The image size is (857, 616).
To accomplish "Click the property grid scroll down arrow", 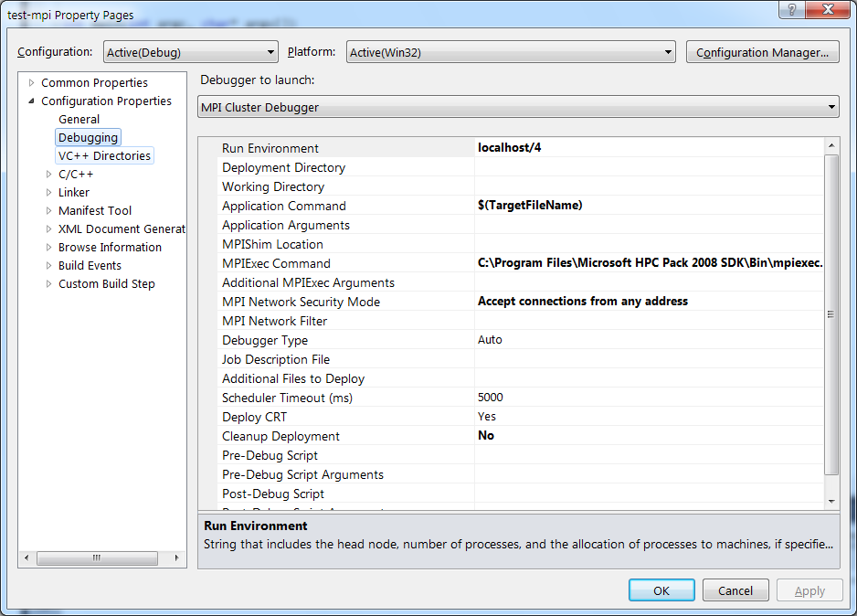I will click(x=831, y=501).
